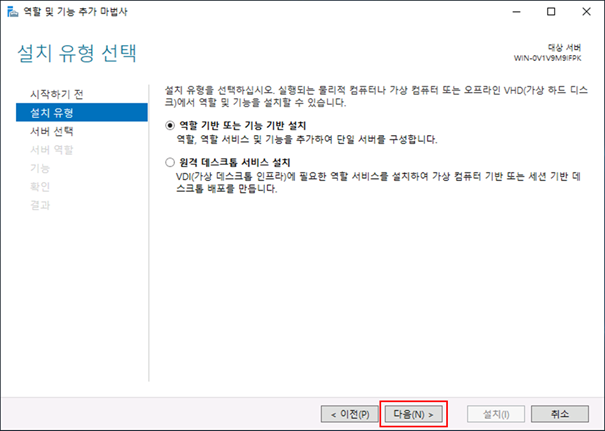Image resolution: width=605 pixels, height=431 pixels.
Task: Go back with the 이전(P) button
Action: [x=350, y=414]
